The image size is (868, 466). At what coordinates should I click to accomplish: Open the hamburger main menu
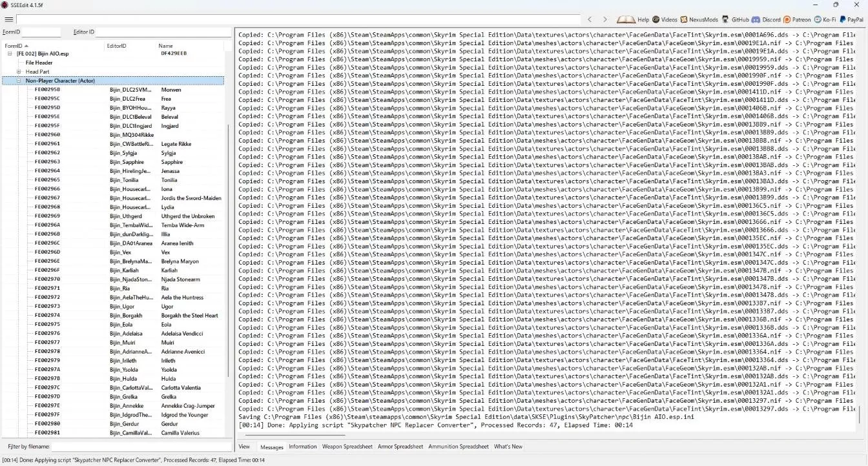pos(8,19)
